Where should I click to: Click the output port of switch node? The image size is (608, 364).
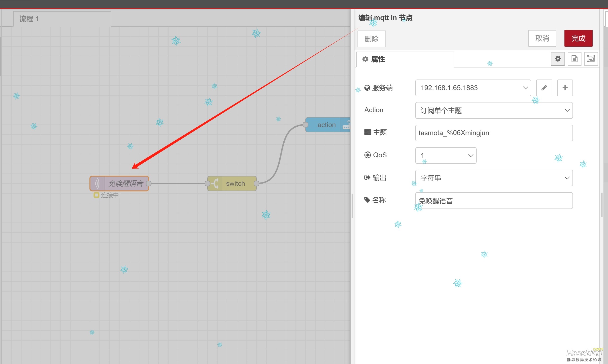click(256, 183)
